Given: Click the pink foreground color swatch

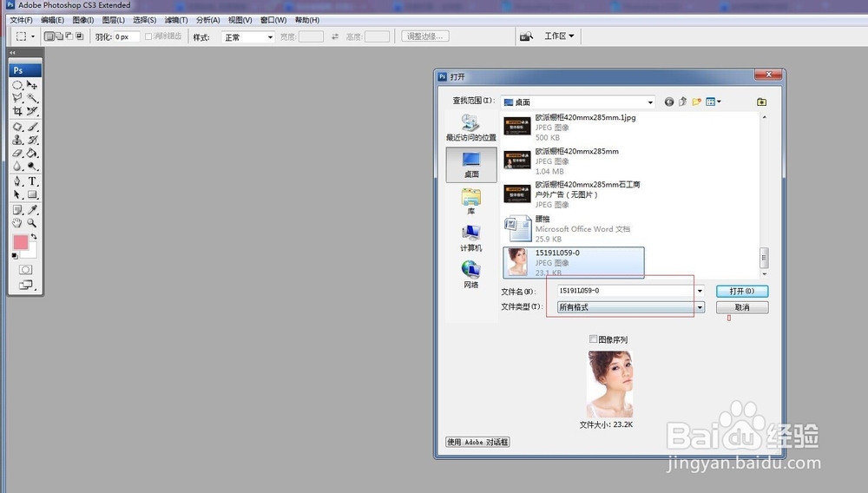Looking at the screenshot, I should click(x=20, y=242).
